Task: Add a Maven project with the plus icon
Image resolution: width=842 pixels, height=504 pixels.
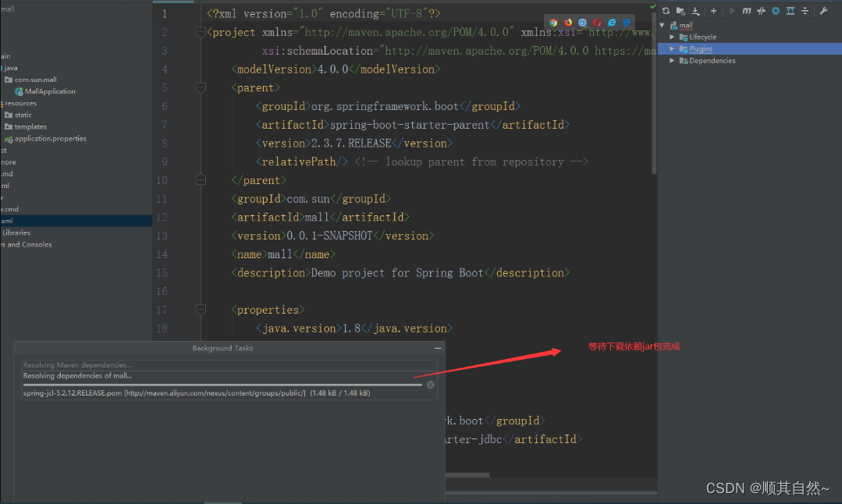Action: [713, 10]
